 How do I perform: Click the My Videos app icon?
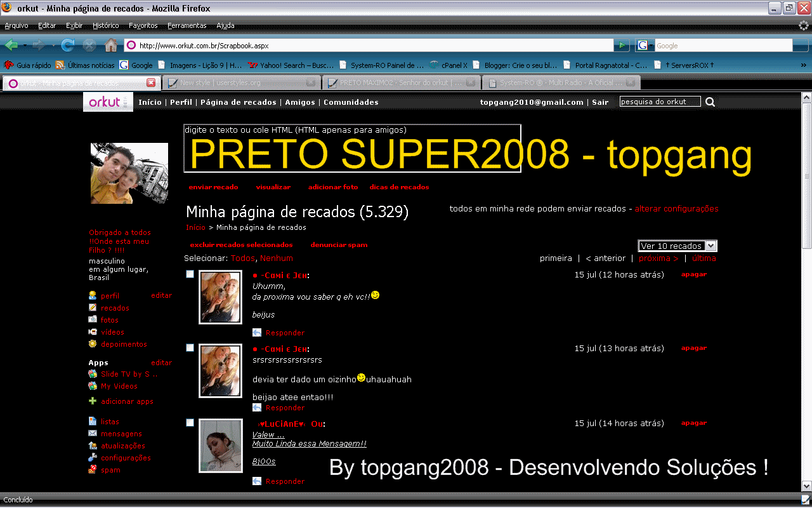coord(93,386)
